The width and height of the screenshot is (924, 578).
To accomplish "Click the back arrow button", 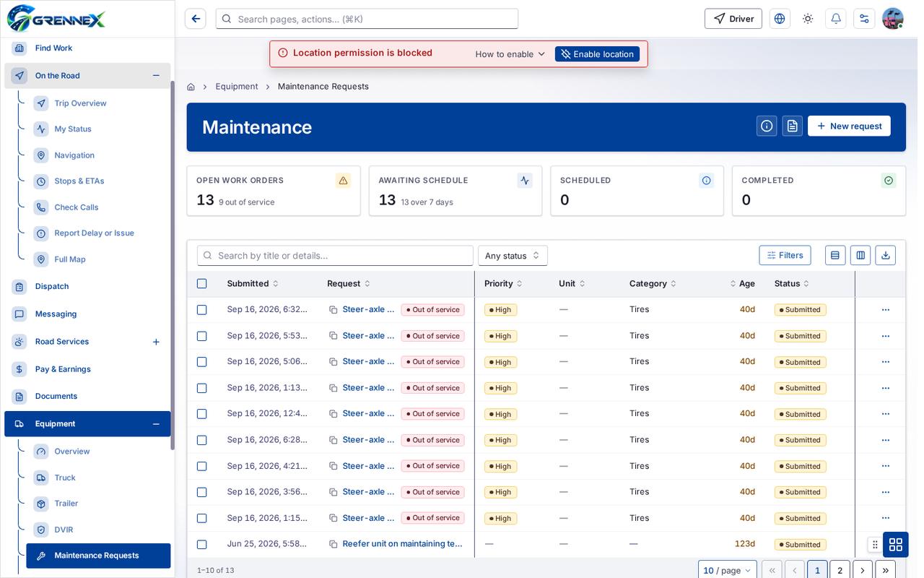I will [196, 19].
